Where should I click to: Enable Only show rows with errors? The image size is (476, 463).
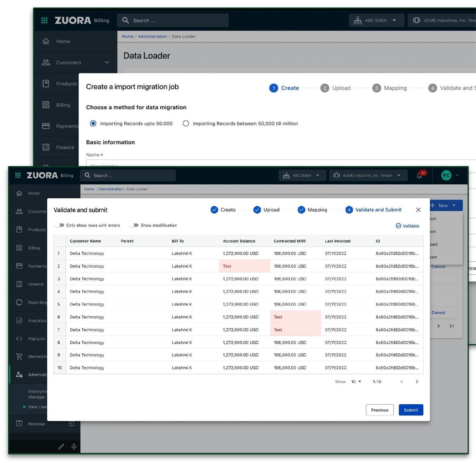[x=60, y=225]
